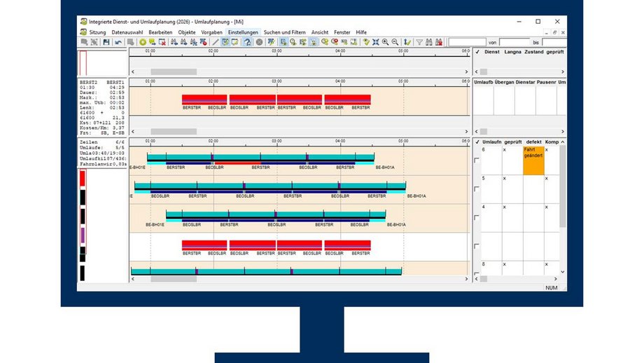Image resolution: width=644 pixels, height=363 pixels.
Task: Click the app icon left of Sitzung
Action: pos(84,32)
